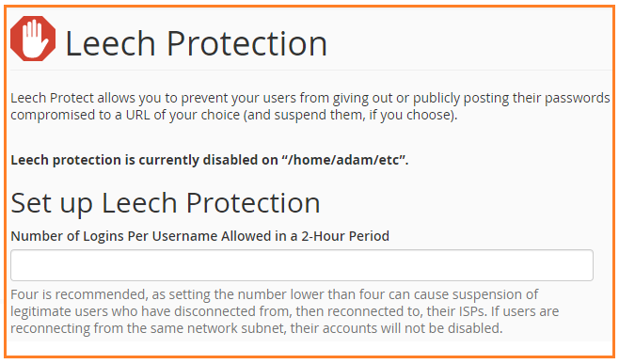Click intro line starting "Leech Protect allows you"
619x364 pixels.
309,98
